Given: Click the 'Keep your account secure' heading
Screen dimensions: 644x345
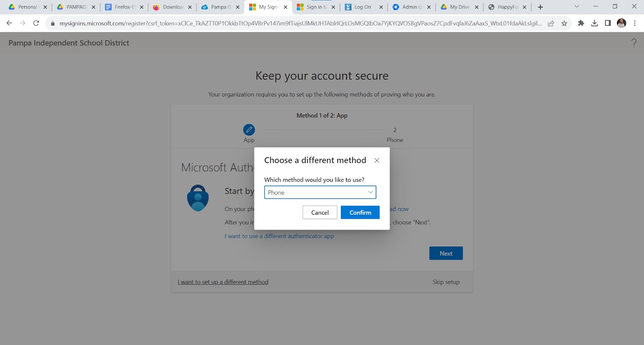Looking at the screenshot, I should (322, 76).
